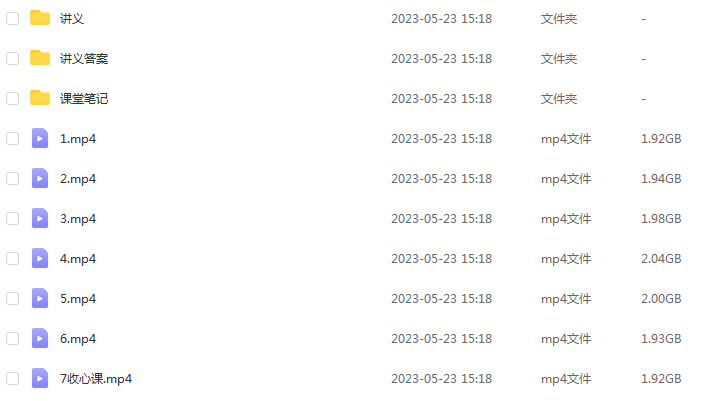
Task: Click the video icon for 5.mp4
Action: coord(40,298)
